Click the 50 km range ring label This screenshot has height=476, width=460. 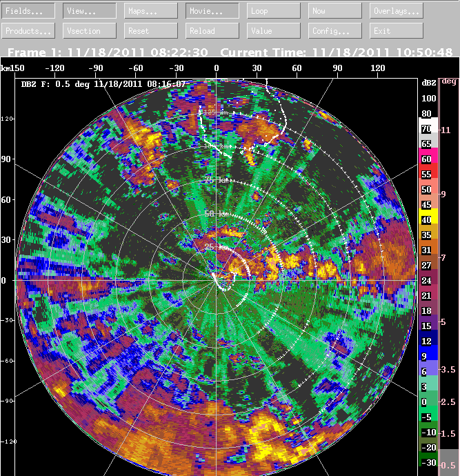(217, 213)
